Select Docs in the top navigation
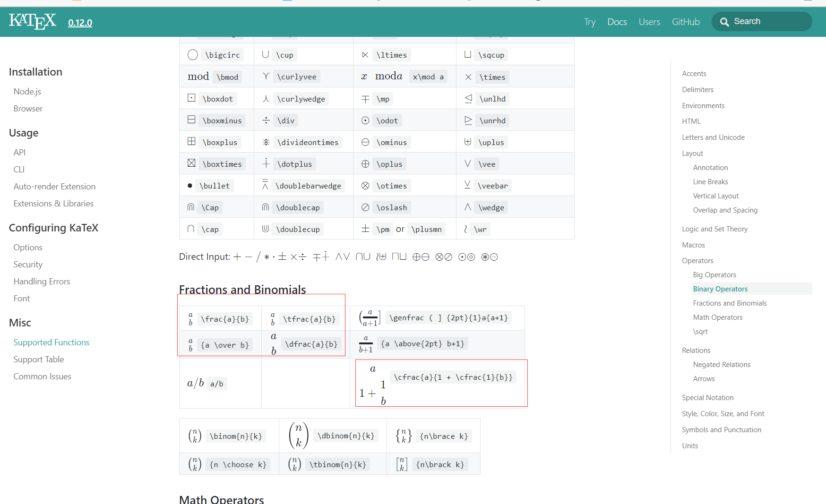The height and width of the screenshot is (504, 826). pyautogui.click(x=617, y=22)
